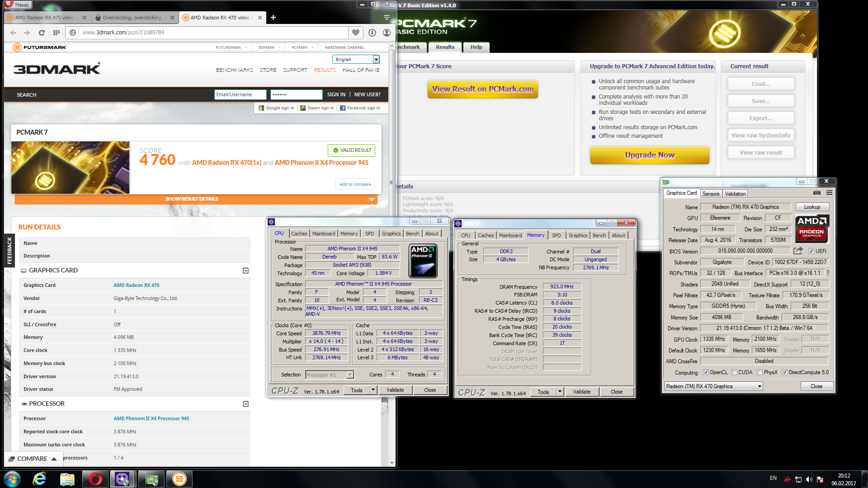Click the Add to compare button

355,184
